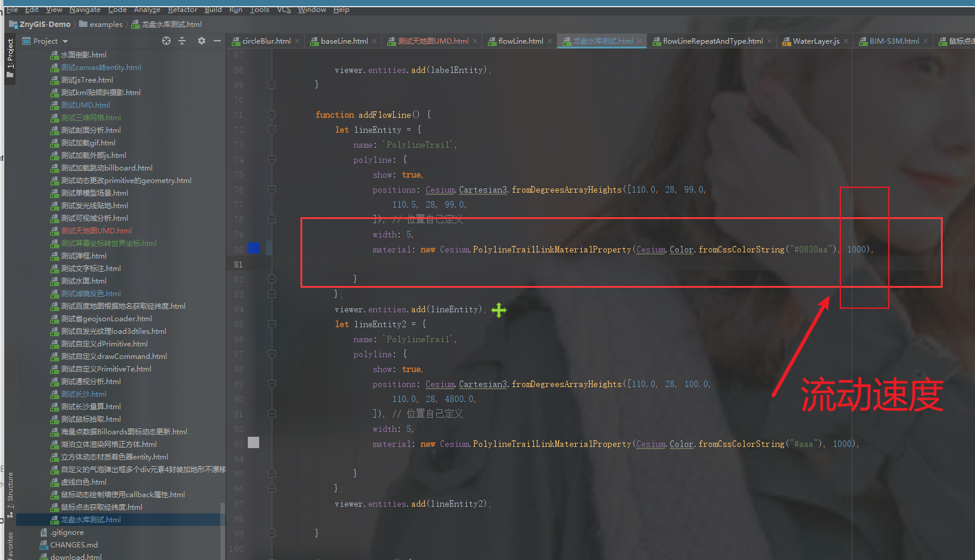The height and width of the screenshot is (560, 975).
Task: Click line number 81 in the gutter
Action: [238, 264]
